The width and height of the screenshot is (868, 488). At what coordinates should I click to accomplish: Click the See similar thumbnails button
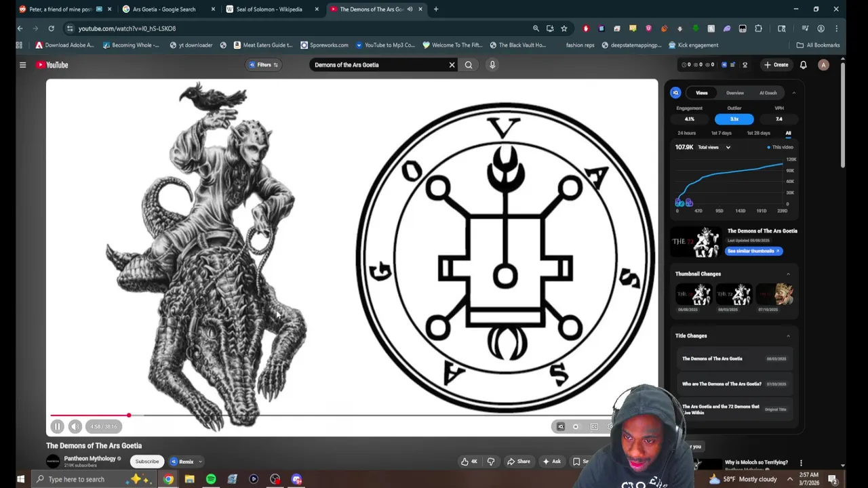(753, 251)
